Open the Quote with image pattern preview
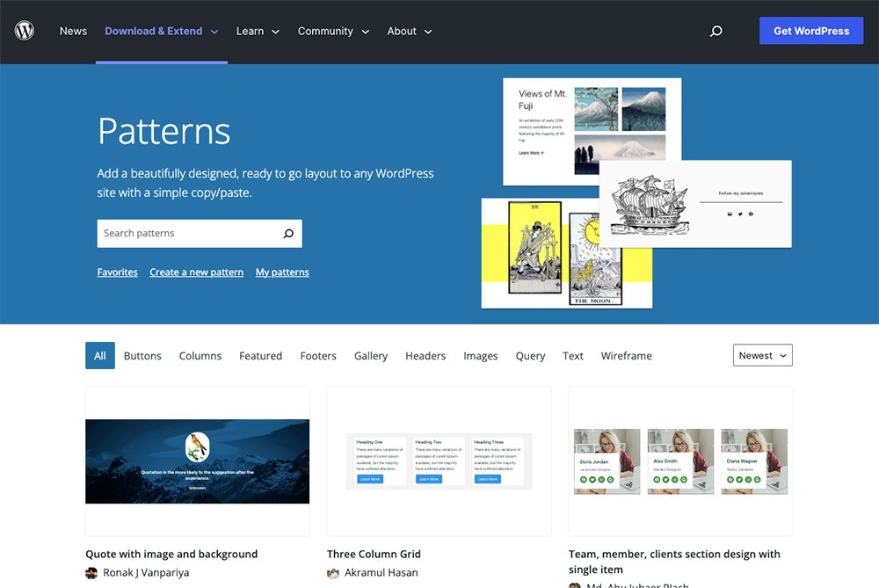The width and height of the screenshot is (879, 588). click(197, 461)
